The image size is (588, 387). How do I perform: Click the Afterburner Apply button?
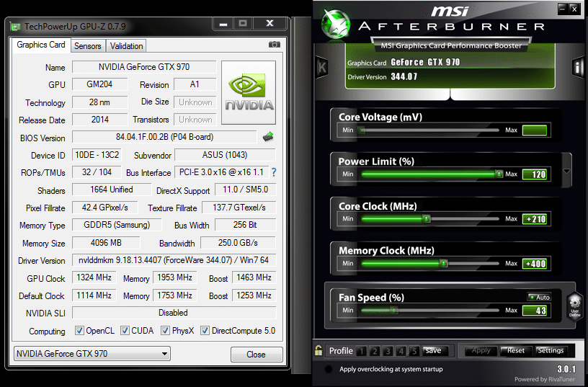pyautogui.click(x=481, y=351)
